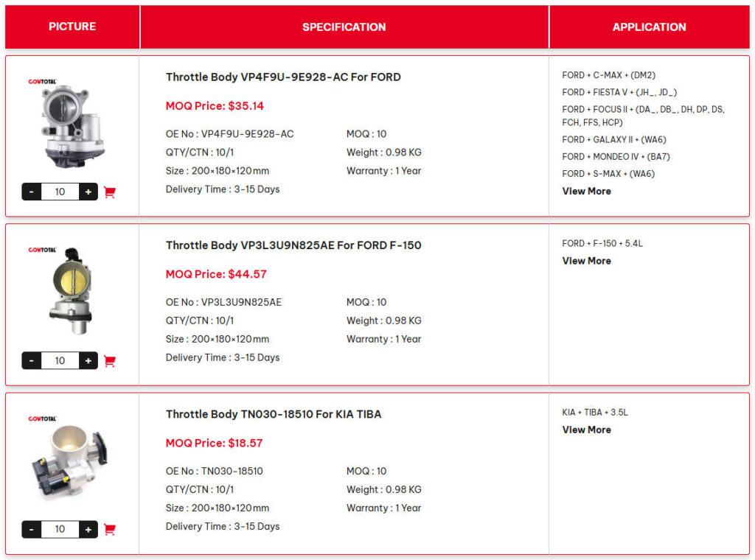Add TN030-18510 throttle body to cart
This screenshot has width=755, height=560.
click(x=109, y=529)
